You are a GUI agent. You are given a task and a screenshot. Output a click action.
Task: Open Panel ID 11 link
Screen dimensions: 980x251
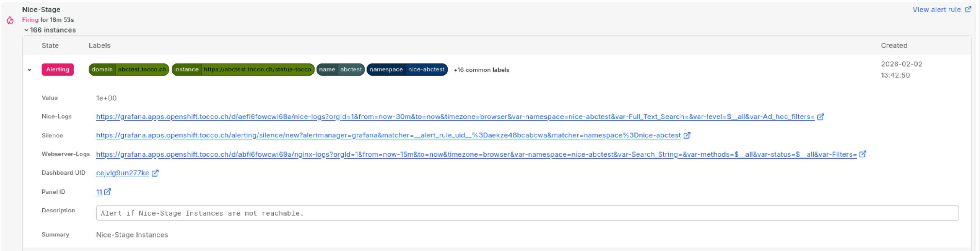pyautogui.click(x=99, y=192)
